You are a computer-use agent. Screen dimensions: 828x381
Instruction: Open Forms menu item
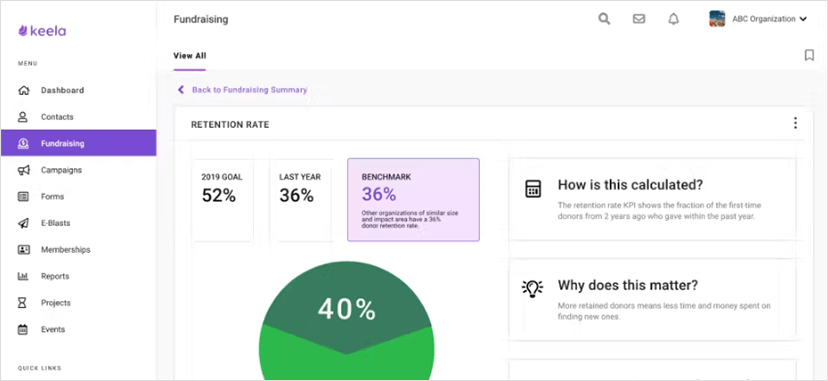(79, 196)
